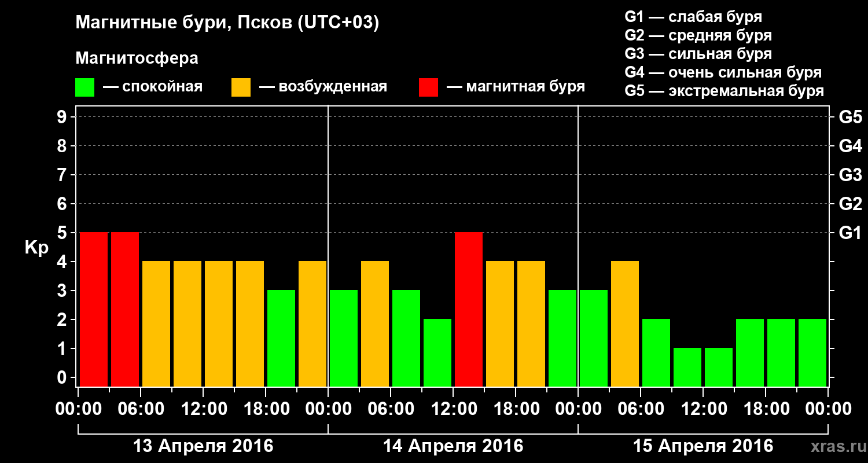This screenshot has width=868, height=463.
Task: Click the orange 'возбужденная' legend swatch
Action: (241, 87)
